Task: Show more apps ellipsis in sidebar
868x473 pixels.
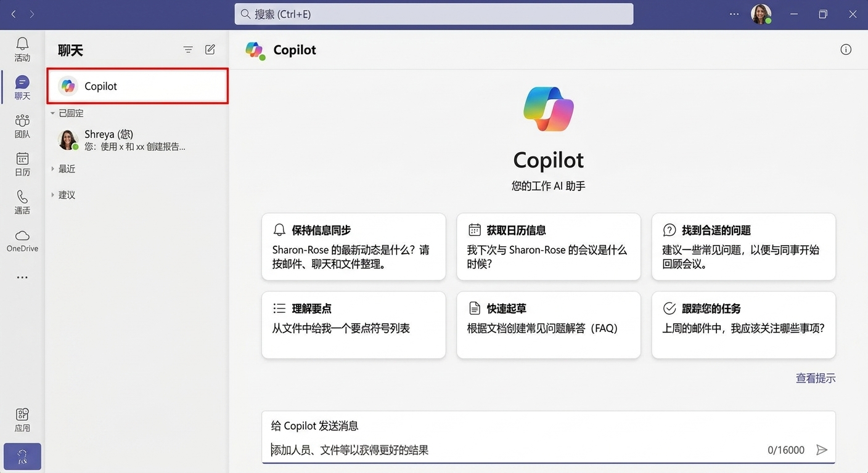Action: (22, 278)
